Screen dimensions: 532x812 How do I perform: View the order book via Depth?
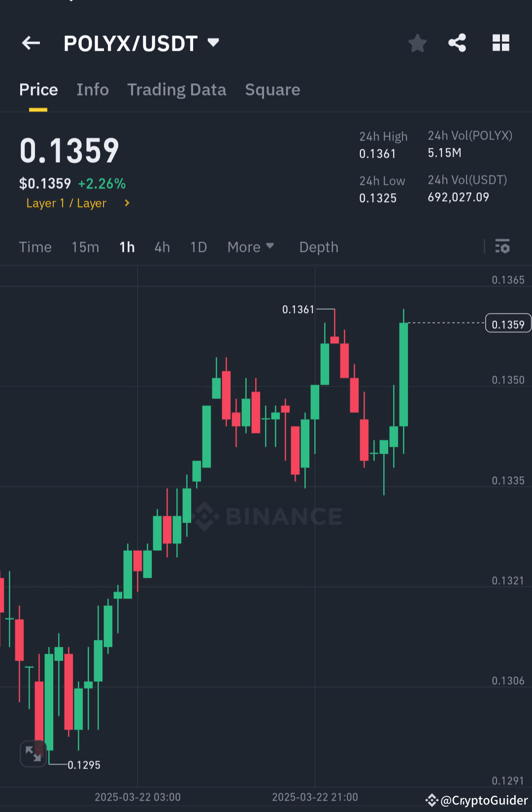(x=318, y=247)
